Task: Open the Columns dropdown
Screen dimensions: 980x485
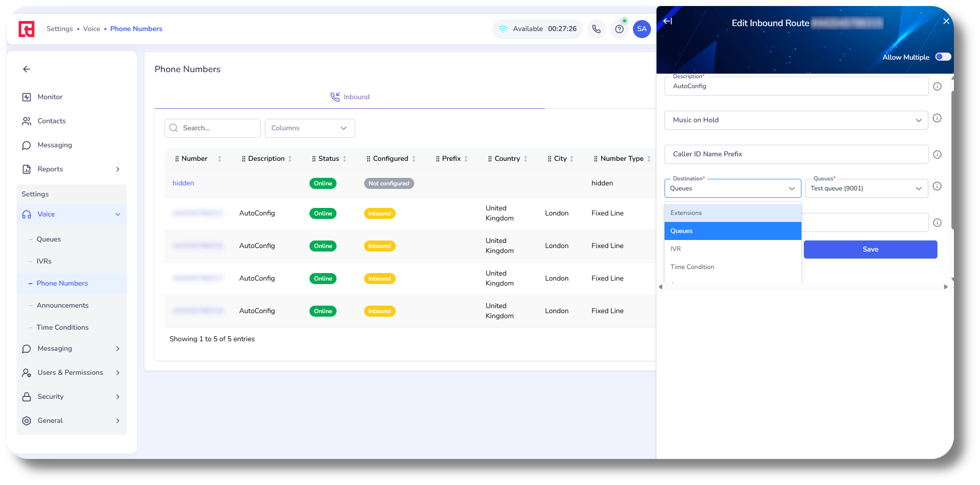Action: coord(309,128)
